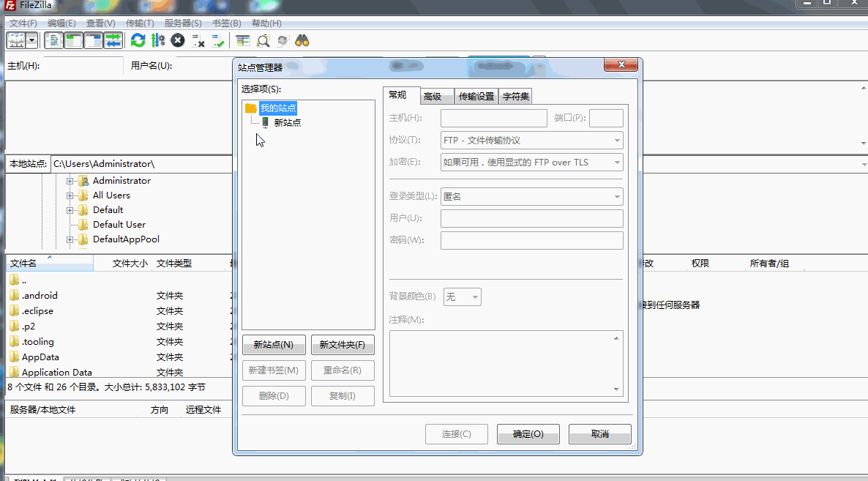Screen dimensions: 868x481
Task: Open the Site Manager toolbar dropdown arrow
Action: click(31, 40)
